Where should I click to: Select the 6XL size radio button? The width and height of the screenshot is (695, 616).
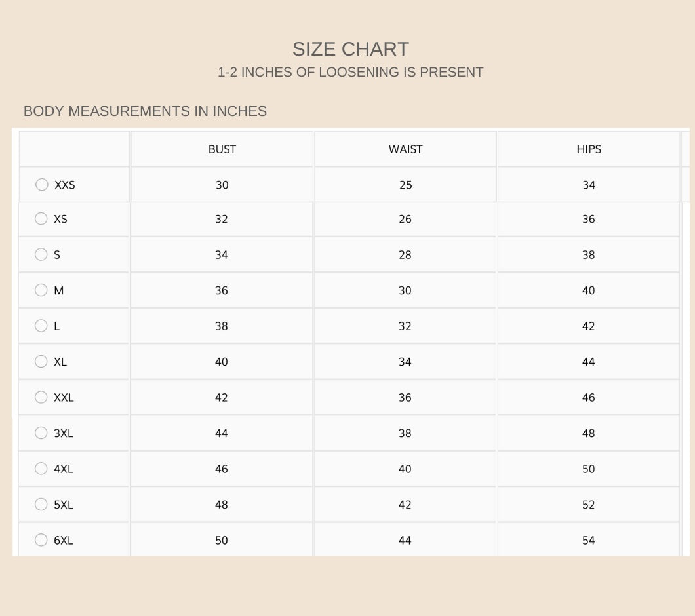coord(41,540)
